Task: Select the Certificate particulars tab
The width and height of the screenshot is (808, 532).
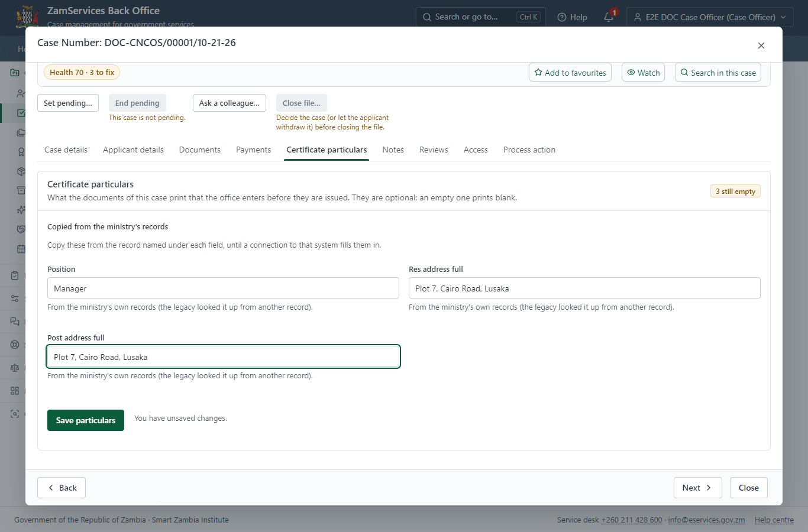Action: (x=327, y=150)
